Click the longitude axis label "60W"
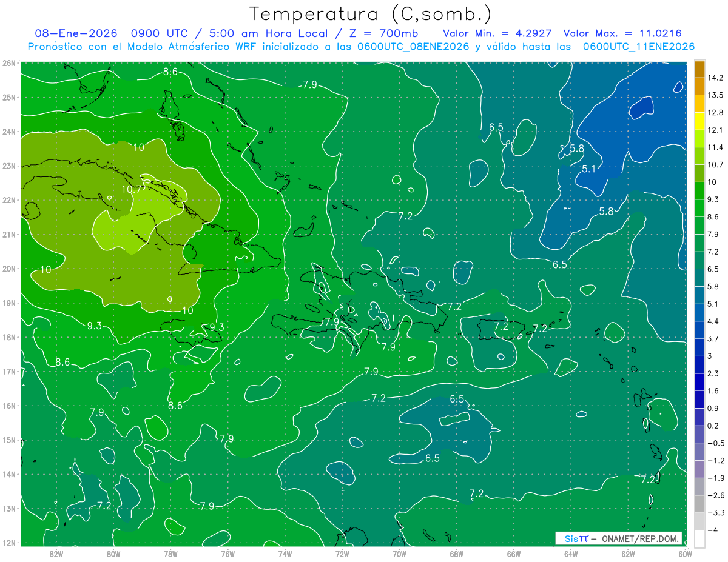Viewport: 728px width, 562px height. [x=686, y=553]
